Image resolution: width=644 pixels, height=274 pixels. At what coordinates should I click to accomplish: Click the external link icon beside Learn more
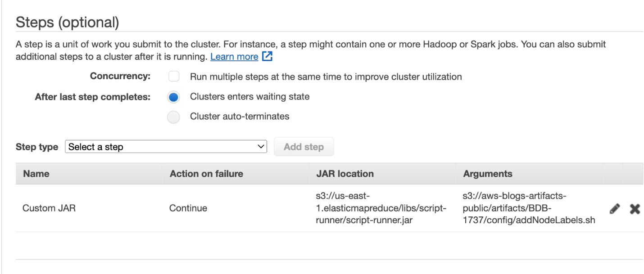pos(267,57)
